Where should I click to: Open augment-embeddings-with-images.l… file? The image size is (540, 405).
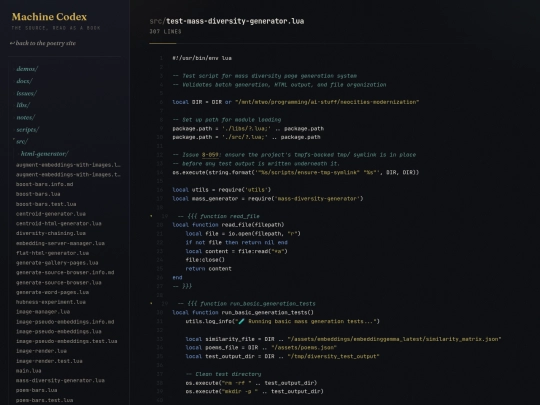(68, 165)
